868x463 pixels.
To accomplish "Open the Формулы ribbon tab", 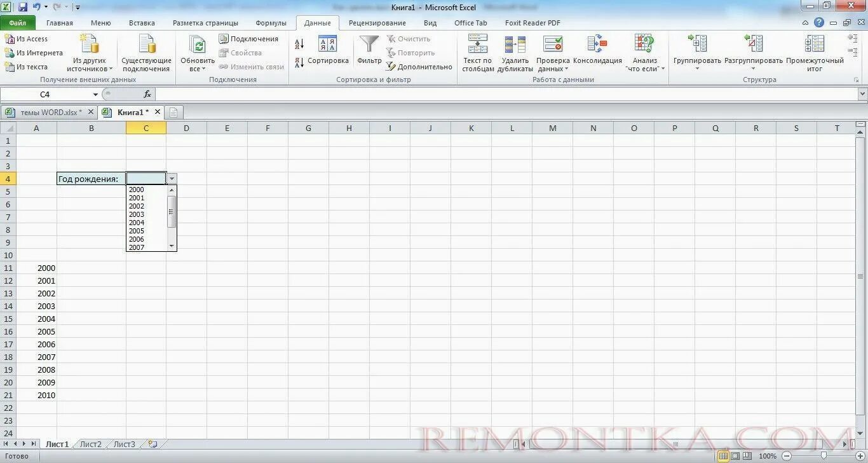I will click(x=271, y=23).
